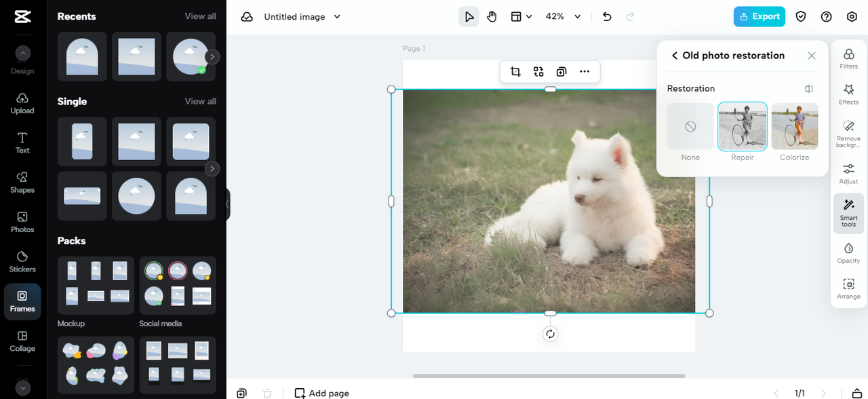Select None restoration option
868x399 pixels.
(690, 127)
